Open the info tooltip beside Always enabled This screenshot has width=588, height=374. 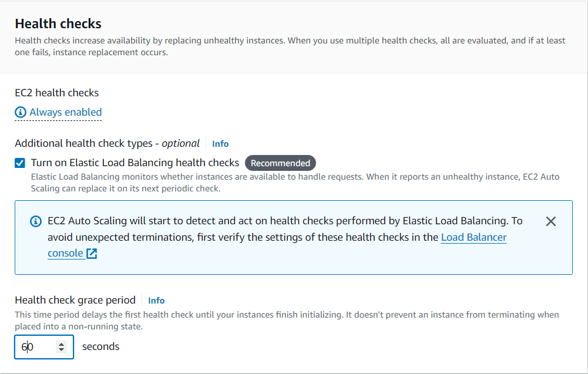21,112
